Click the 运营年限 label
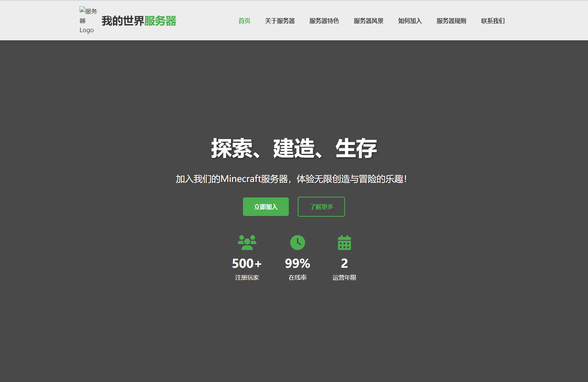 tap(344, 278)
